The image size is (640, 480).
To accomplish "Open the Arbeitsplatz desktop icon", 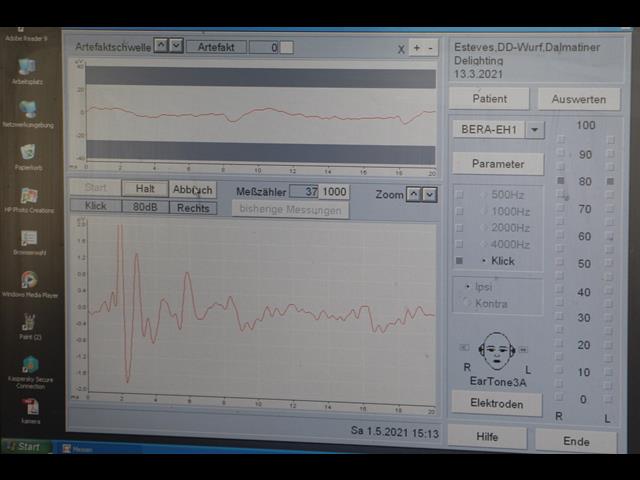I will pos(28,67).
